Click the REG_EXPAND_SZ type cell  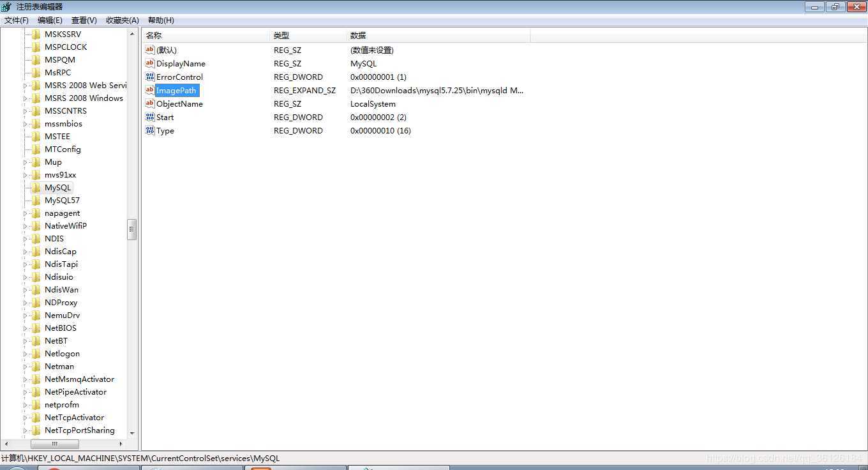point(304,90)
